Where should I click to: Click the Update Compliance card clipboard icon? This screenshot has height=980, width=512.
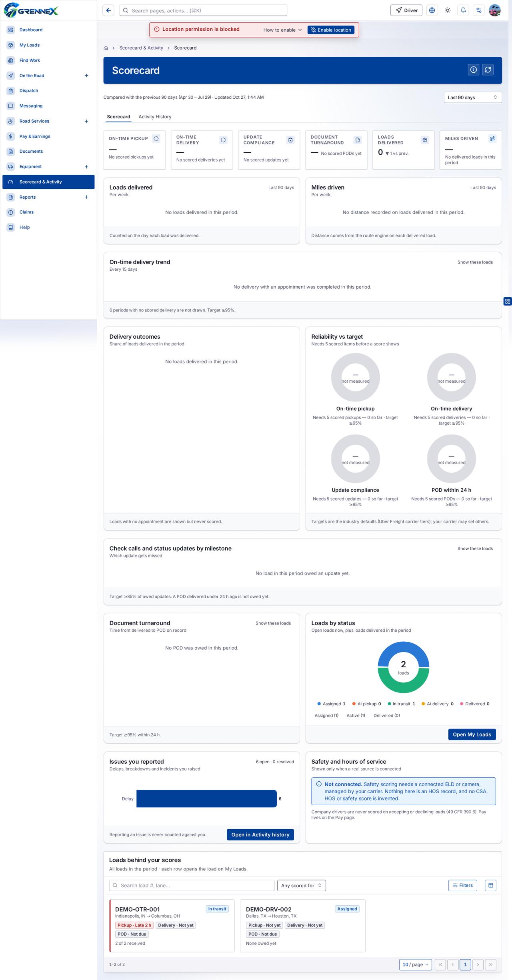point(291,140)
